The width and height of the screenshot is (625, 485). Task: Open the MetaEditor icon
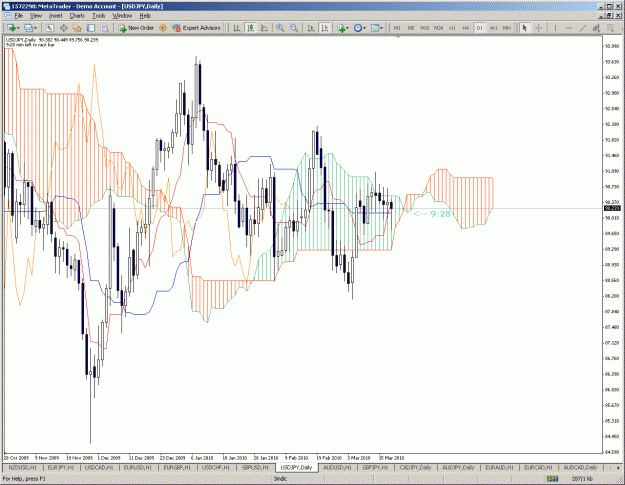163,28
